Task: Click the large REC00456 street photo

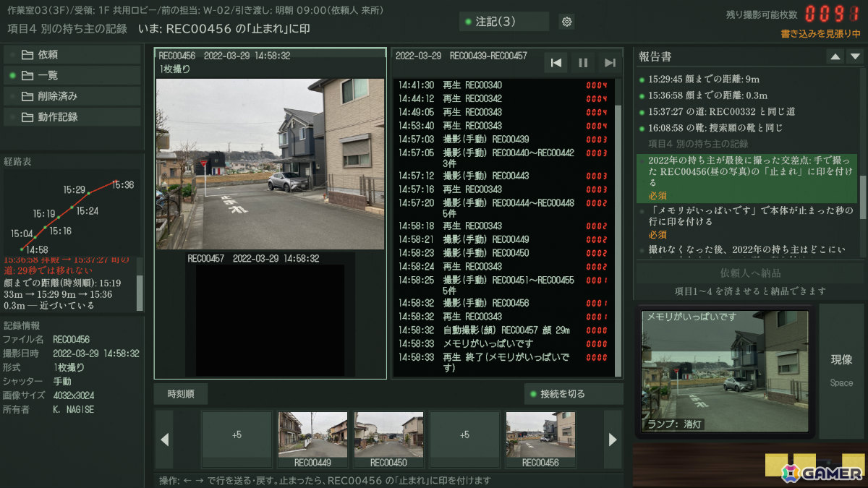Action: tap(271, 164)
